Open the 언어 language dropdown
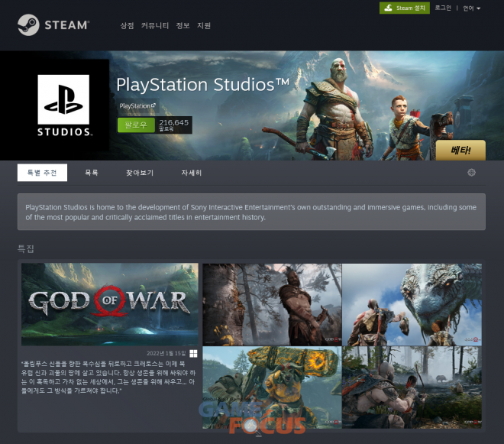 click(471, 8)
